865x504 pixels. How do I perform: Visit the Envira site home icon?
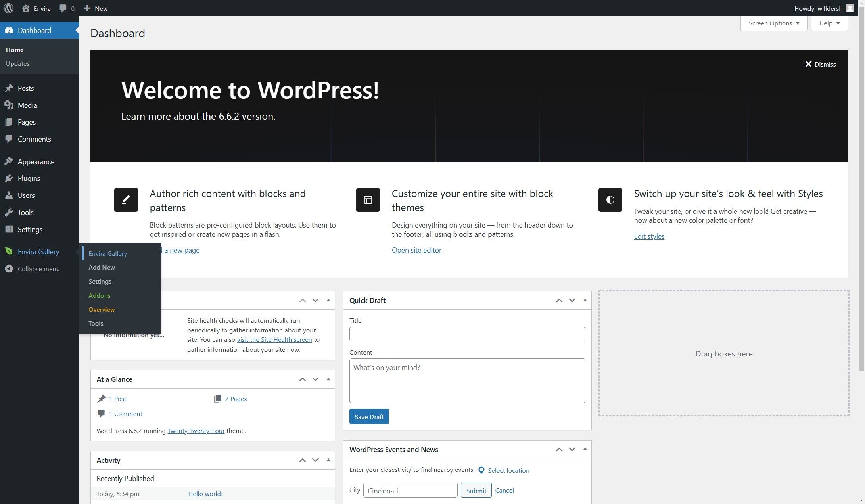26,8
